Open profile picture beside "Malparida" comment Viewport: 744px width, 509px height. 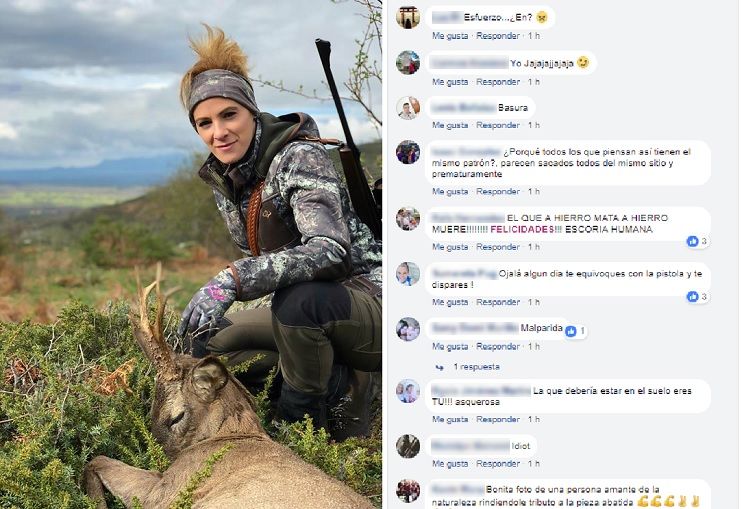(408, 329)
